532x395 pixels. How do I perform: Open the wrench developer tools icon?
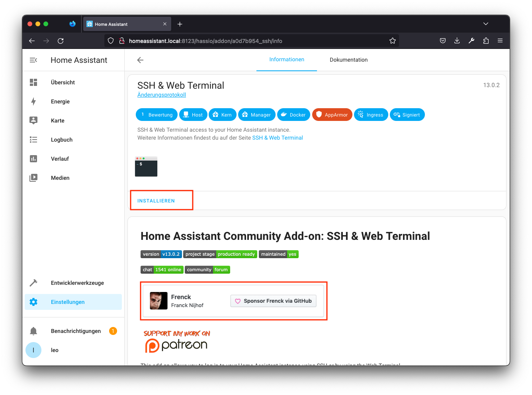[471, 41]
